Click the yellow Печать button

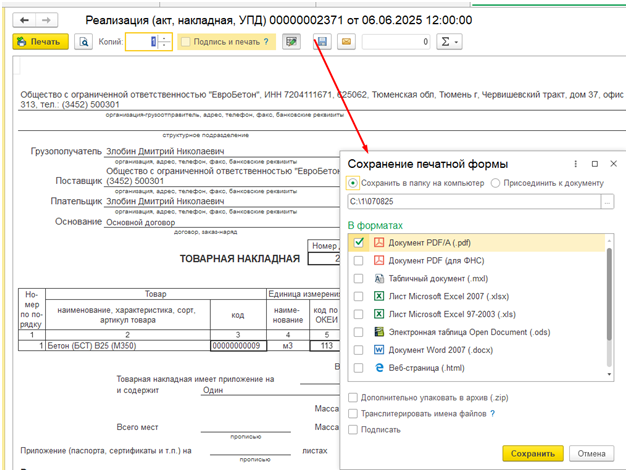tap(40, 42)
